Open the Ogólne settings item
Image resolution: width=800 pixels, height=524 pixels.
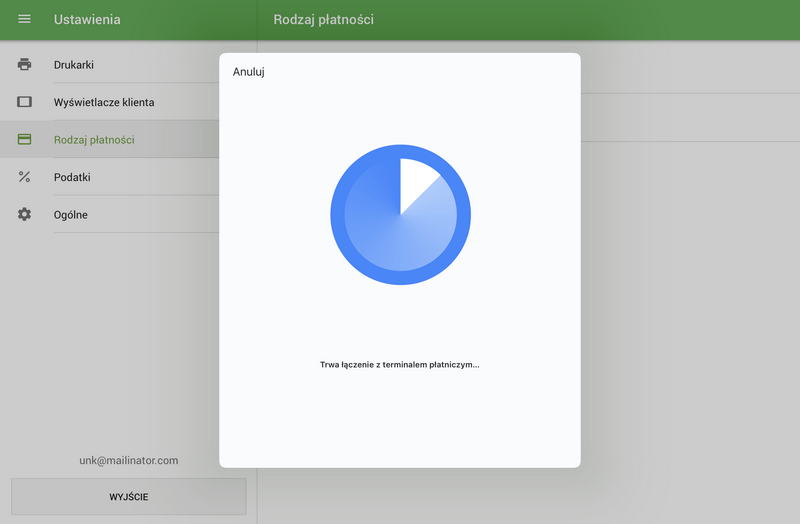71,214
